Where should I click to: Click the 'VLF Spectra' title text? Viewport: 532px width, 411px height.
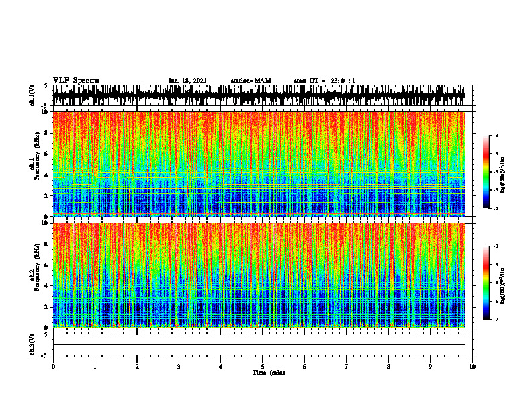(76, 81)
